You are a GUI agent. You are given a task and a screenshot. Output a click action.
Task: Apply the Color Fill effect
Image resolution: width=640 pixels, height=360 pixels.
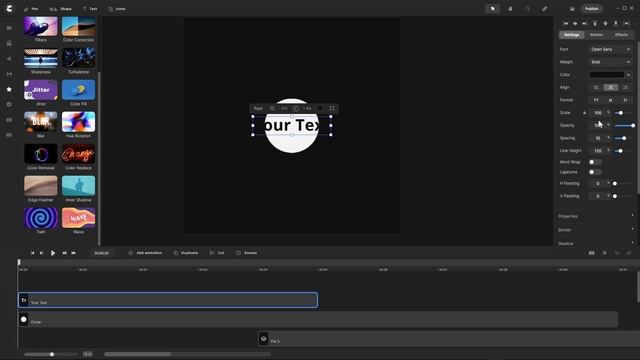(x=78, y=90)
